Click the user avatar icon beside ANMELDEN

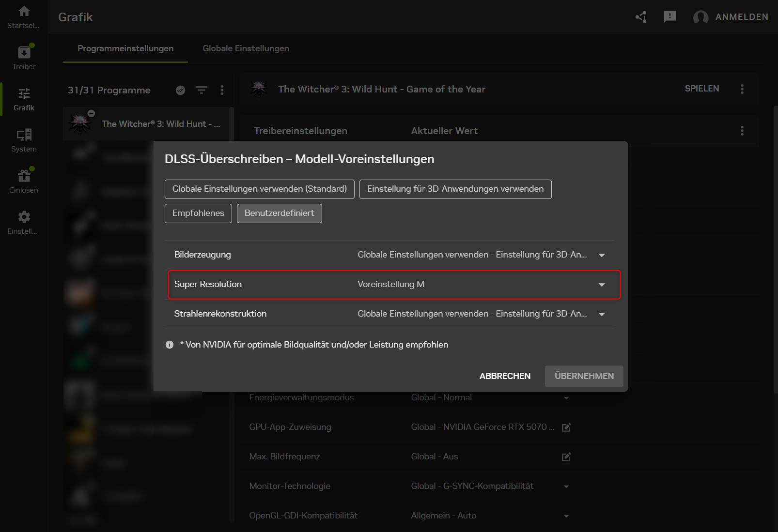(700, 17)
